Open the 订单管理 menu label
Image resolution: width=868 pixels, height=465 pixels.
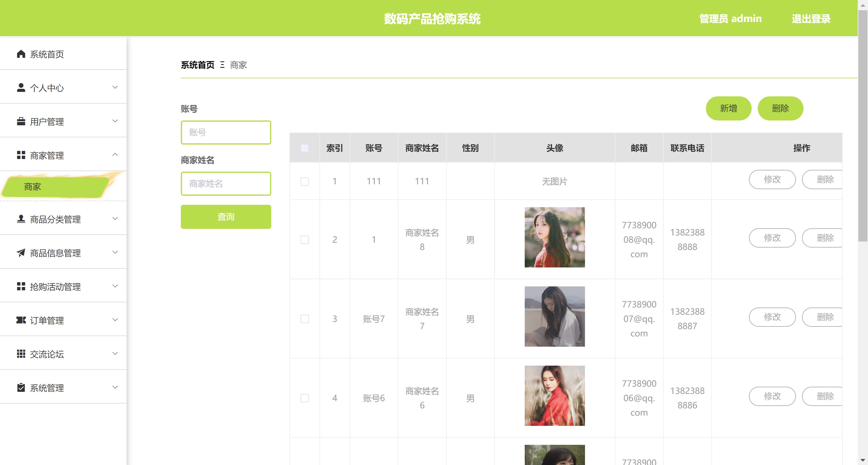tap(47, 320)
